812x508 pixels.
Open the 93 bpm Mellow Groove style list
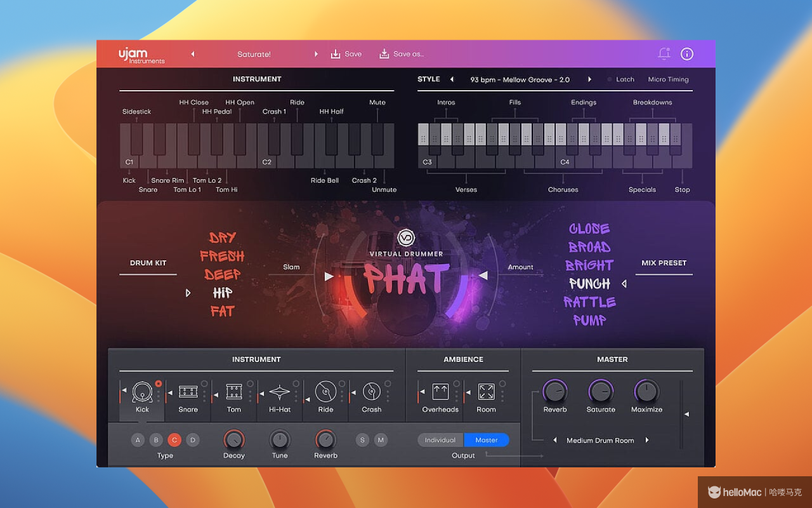coord(520,79)
